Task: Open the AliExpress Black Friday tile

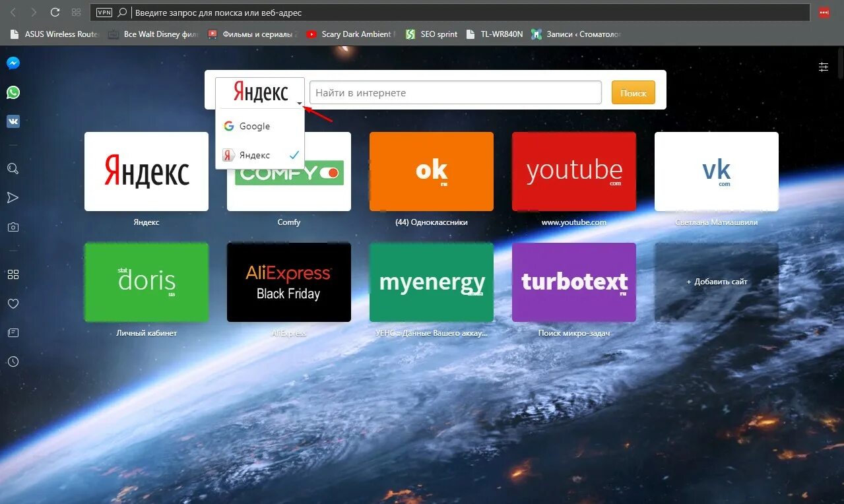Action: point(289,282)
